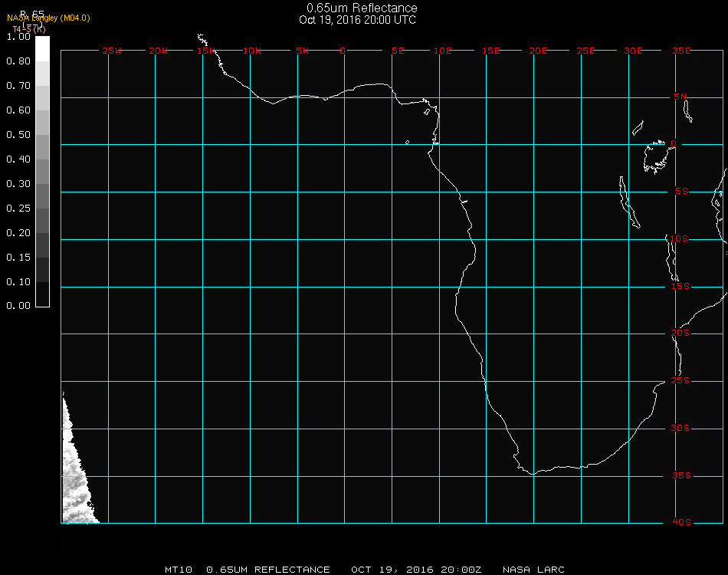Viewport: 728px width, 575px height.
Task: Click the black bottom segment of the colorbar
Action: click(x=42, y=294)
